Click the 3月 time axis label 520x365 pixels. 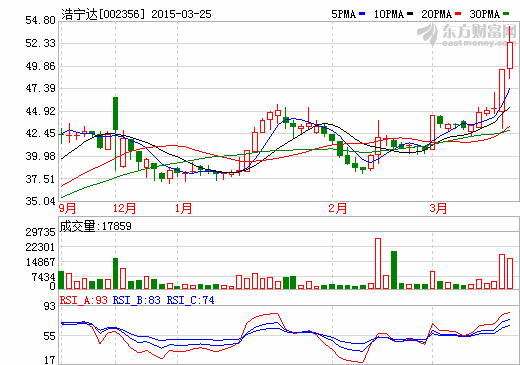coord(438,208)
